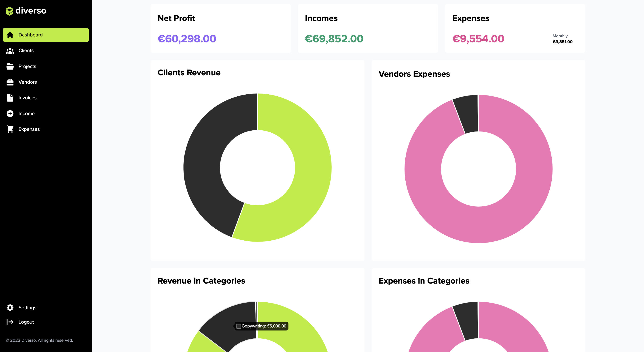This screenshot has height=352, width=644.
Task: Open Projects in the sidebar
Action: click(x=46, y=66)
